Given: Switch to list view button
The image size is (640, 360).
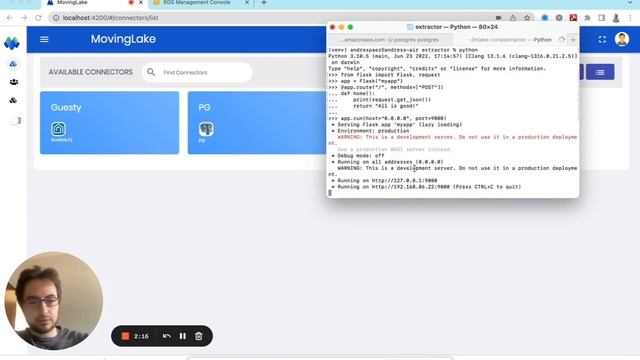Looking at the screenshot, I should 600,72.
